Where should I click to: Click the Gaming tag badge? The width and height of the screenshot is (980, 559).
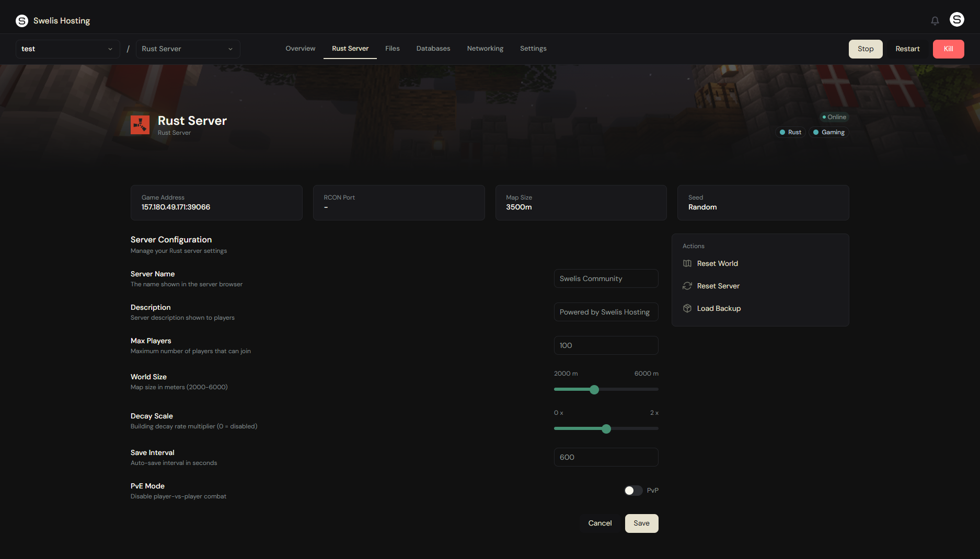tap(828, 132)
